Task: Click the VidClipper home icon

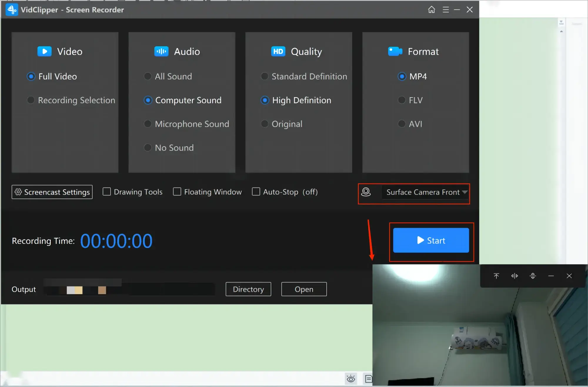Action: 431,9
